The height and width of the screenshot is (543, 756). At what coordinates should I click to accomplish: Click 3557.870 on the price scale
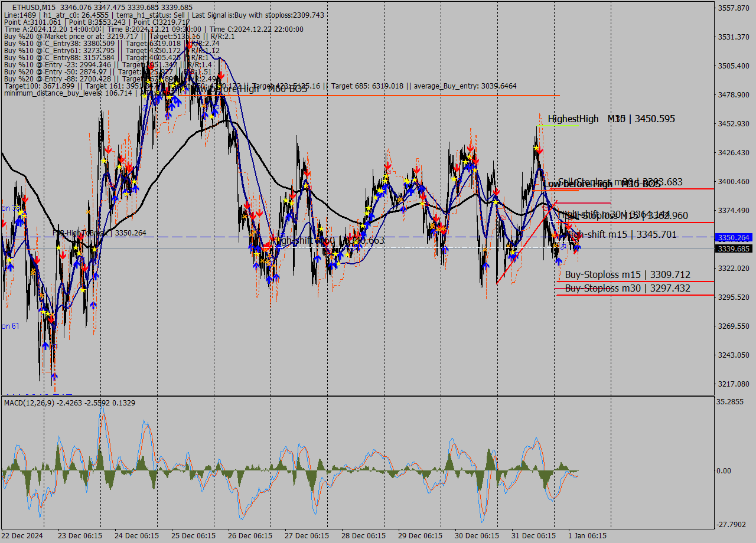(734, 8)
